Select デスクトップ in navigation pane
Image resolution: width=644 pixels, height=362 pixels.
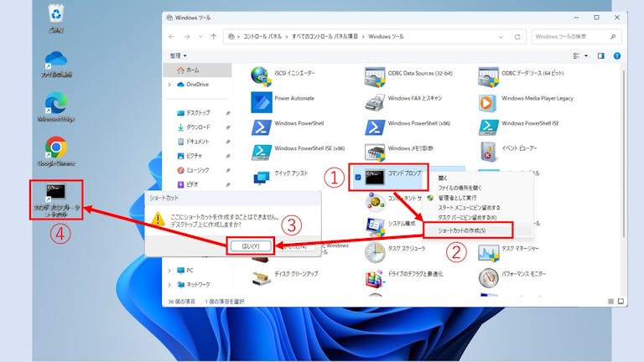click(199, 113)
